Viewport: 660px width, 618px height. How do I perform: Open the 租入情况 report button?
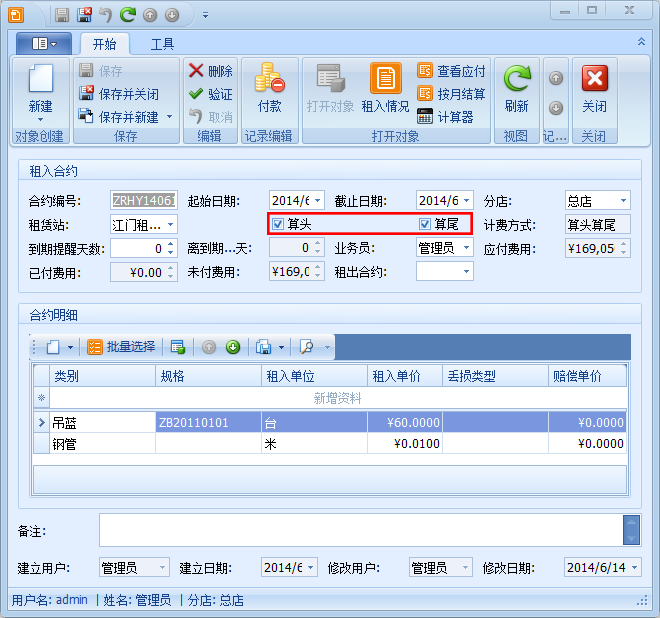point(385,88)
